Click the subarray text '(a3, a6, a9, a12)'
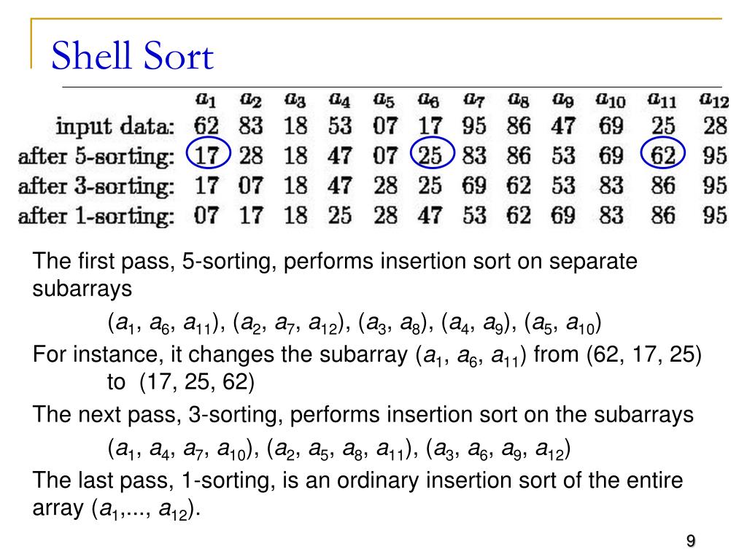The height and width of the screenshot is (560, 747). coord(498,449)
